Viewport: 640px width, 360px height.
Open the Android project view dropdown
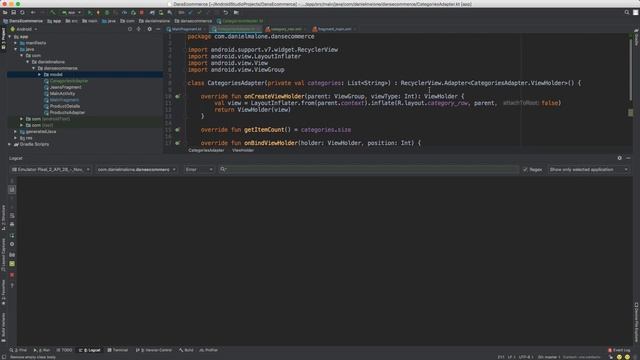click(24, 29)
